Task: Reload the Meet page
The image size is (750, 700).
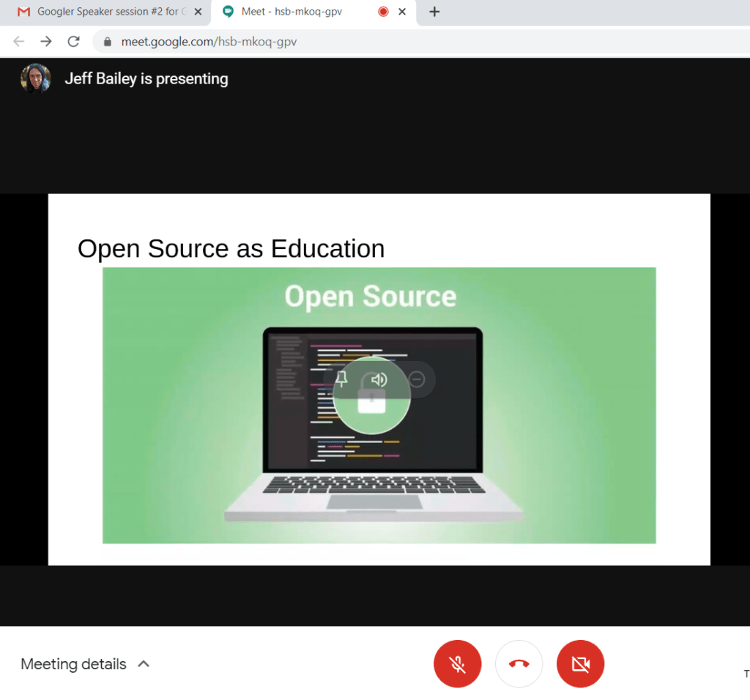Action: (73, 42)
